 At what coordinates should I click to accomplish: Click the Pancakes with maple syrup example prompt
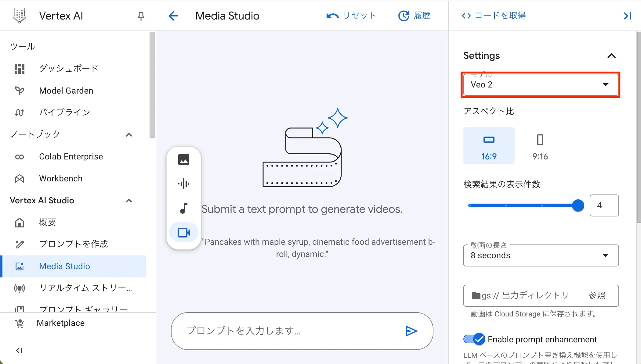click(x=319, y=248)
